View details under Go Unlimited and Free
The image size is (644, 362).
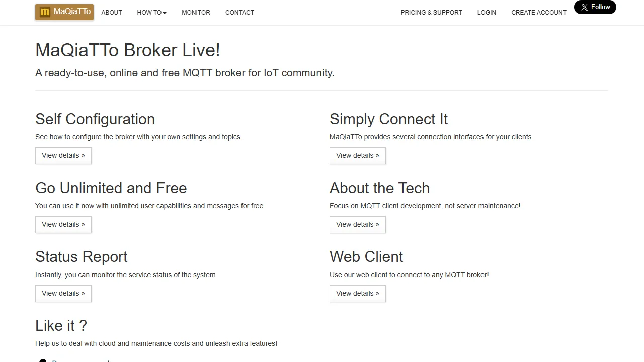(63, 224)
